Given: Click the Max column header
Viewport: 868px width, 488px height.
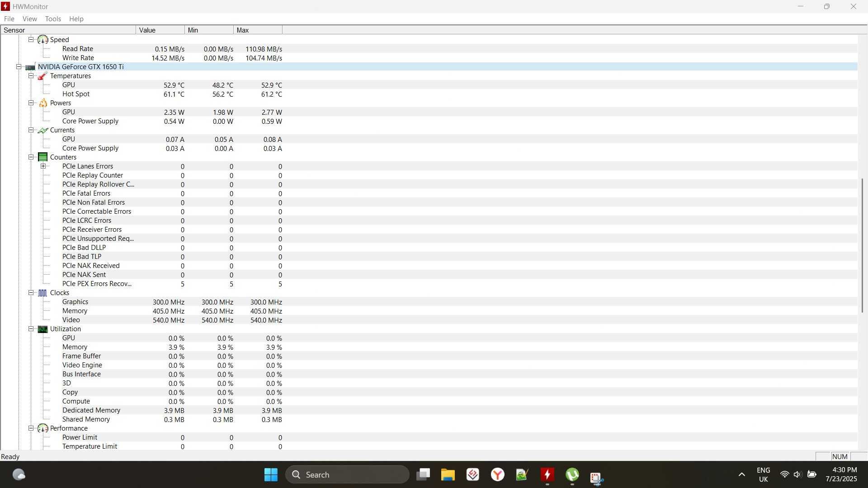Looking at the screenshot, I should pos(258,30).
